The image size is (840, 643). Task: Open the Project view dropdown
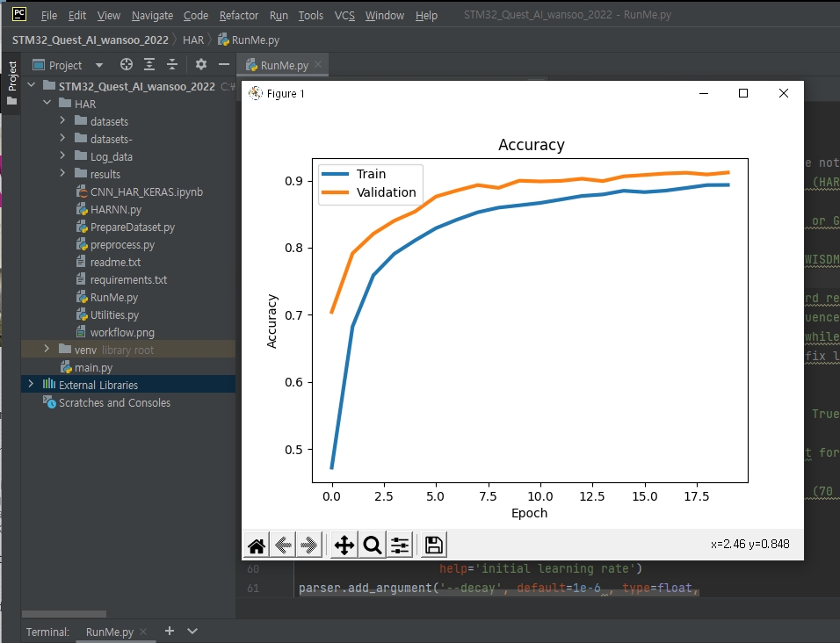pyautogui.click(x=99, y=65)
